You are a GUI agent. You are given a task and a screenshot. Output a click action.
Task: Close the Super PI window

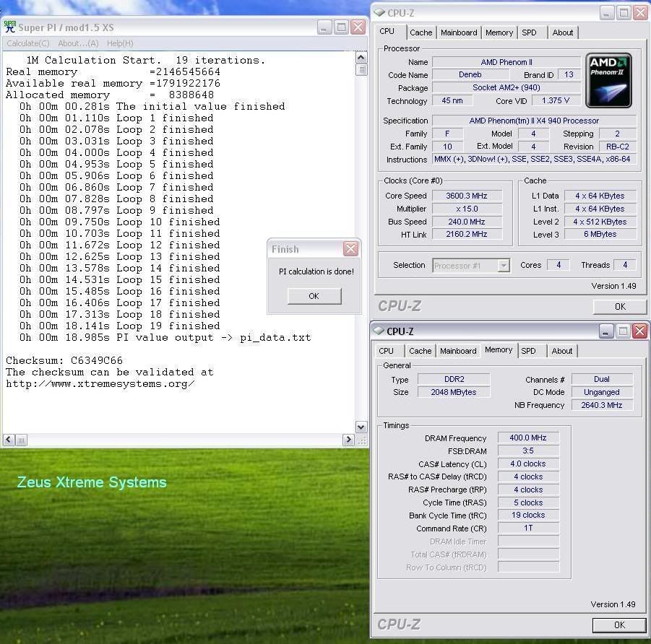pos(358,27)
